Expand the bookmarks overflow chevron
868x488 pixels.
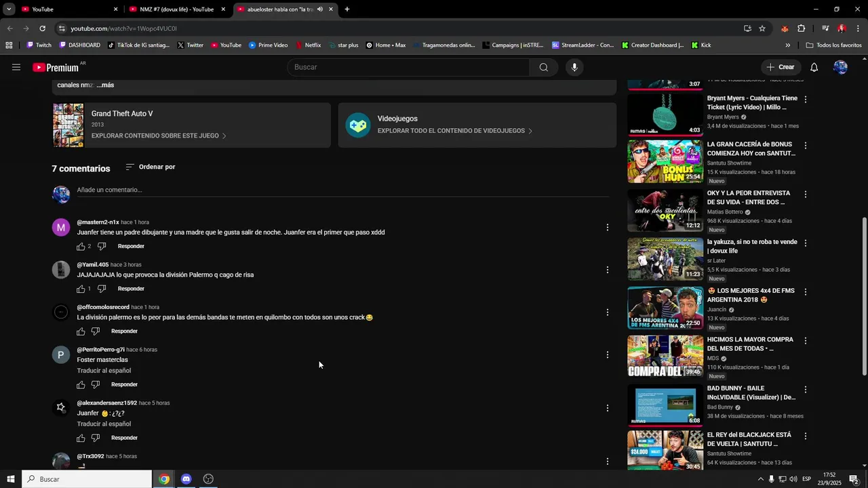point(787,45)
